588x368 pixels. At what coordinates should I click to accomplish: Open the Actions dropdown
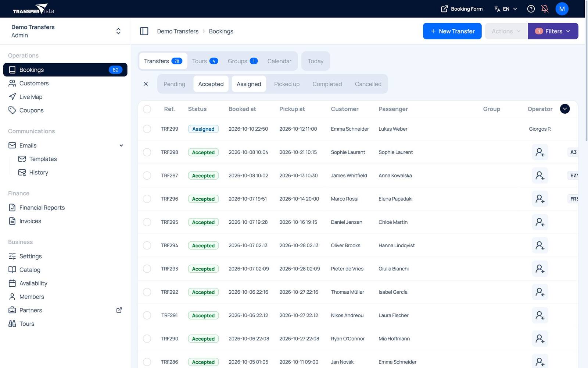pyautogui.click(x=506, y=31)
